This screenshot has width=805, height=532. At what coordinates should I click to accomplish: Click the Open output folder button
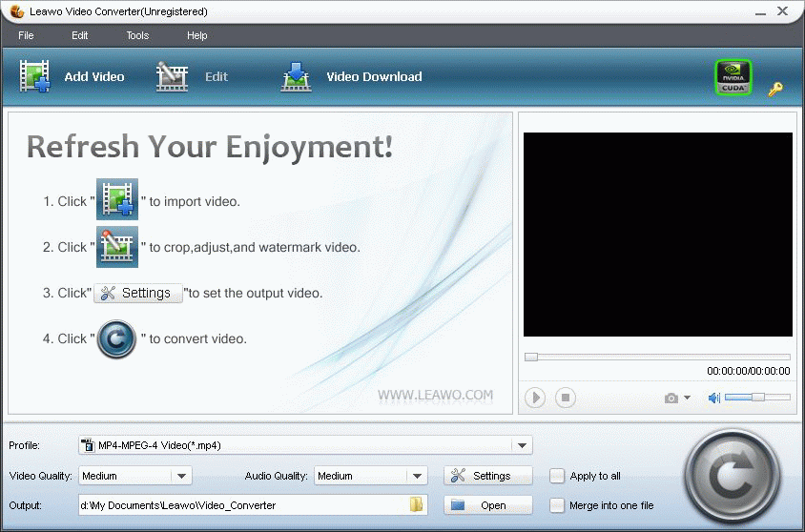(488, 505)
